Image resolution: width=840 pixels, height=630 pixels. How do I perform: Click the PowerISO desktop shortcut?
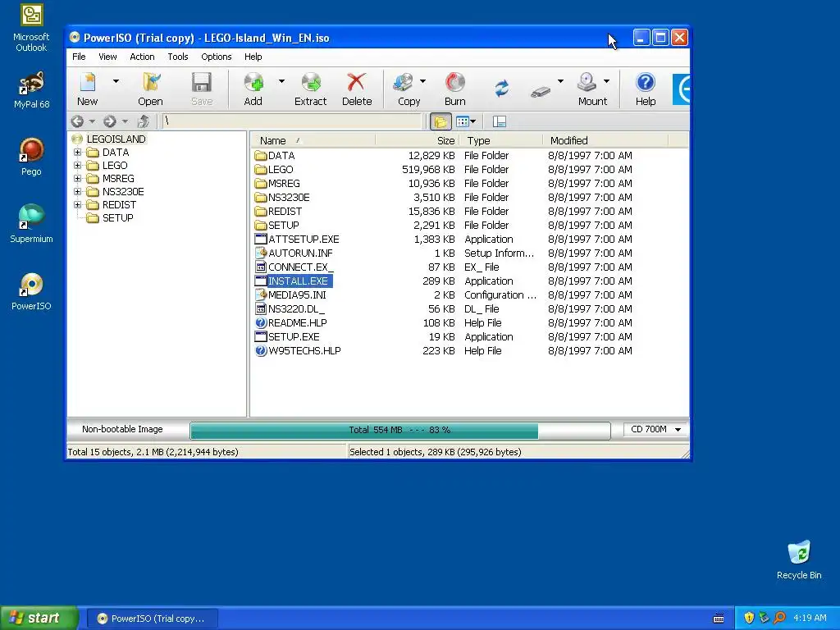(31, 292)
